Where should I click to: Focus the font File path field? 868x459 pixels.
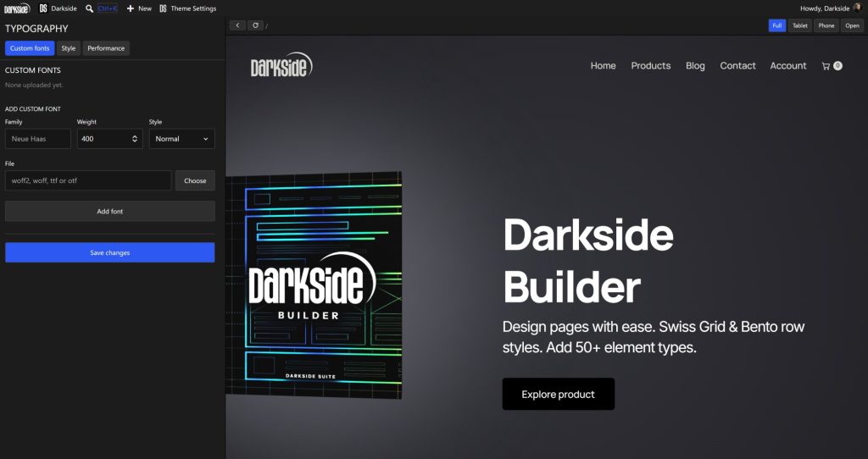88,180
